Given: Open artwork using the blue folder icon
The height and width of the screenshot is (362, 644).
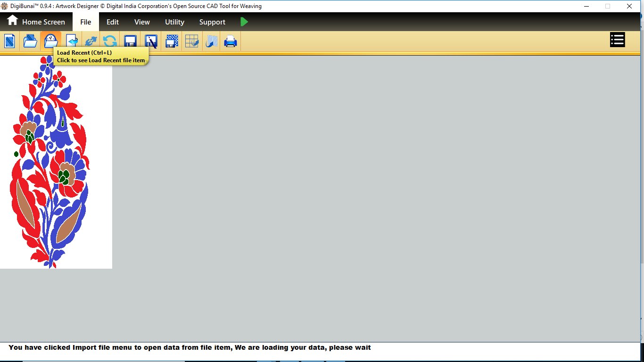Looking at the screenshot, I should [x=30, y=41].
